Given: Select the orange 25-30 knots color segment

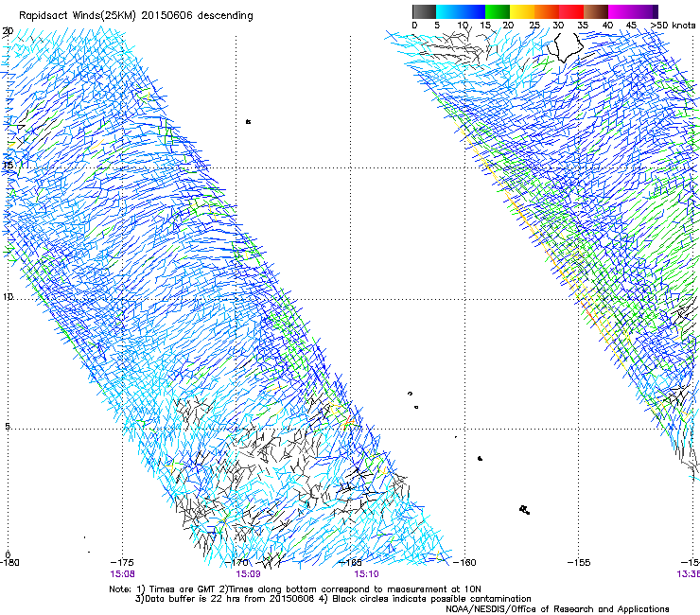Looking at the screenshot, I should [547, 11].
